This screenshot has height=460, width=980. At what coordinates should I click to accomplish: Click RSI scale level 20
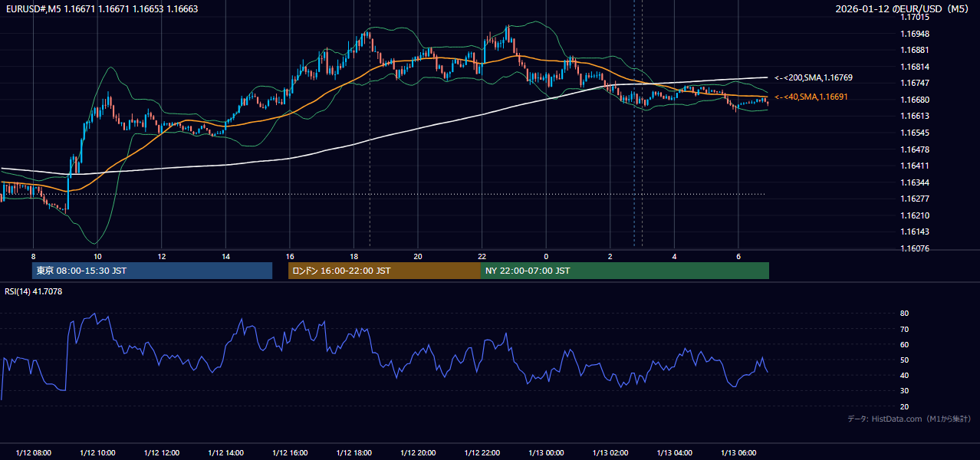(904, 406)
